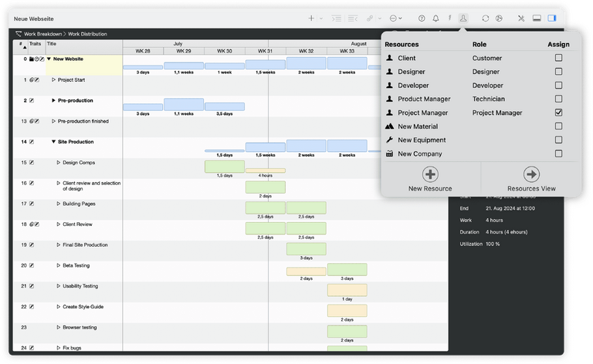This screenshot has height=364, width=593.
Task: Click the notifications bell icon
Action: [x=435, y=18]
